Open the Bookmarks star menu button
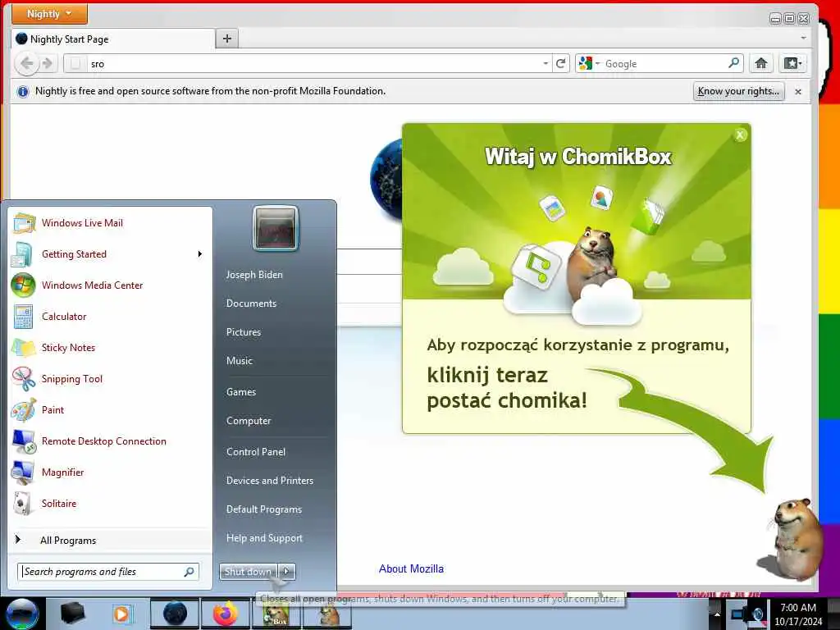Image resolution: width=840 pixels, height=630 pixels. (x=792, y=64)
